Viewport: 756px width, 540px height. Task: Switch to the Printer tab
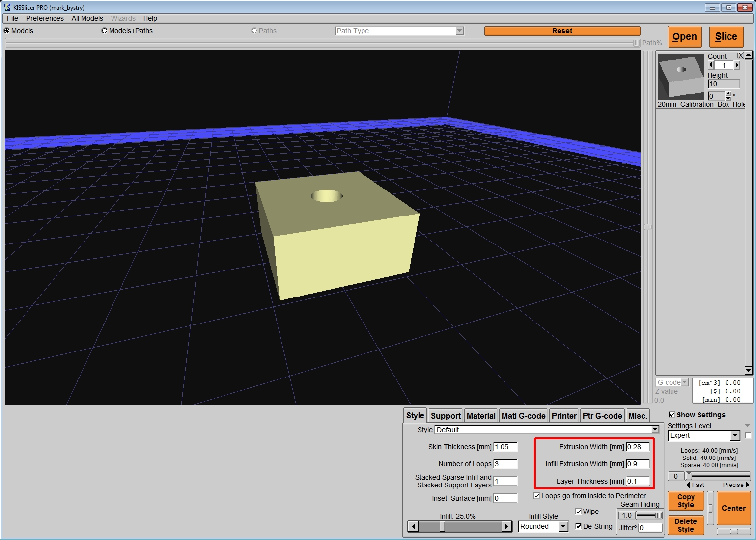pyautogui.click(x=563, y=416)
